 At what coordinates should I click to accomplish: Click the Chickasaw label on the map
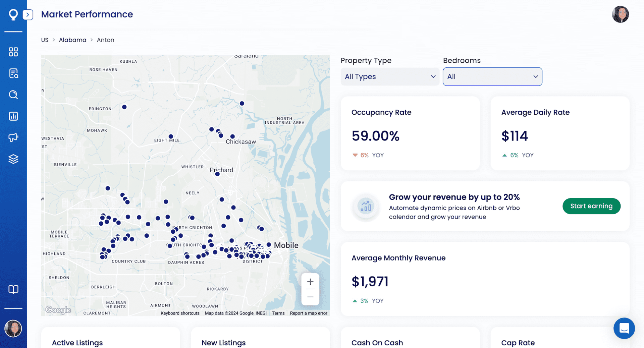pyautogui.click(x=241, y=142)
